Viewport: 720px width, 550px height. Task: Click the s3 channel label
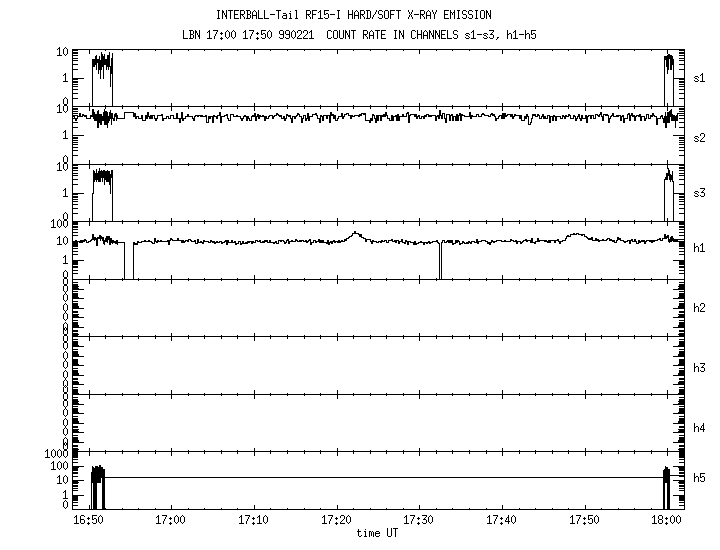[700, 193]
